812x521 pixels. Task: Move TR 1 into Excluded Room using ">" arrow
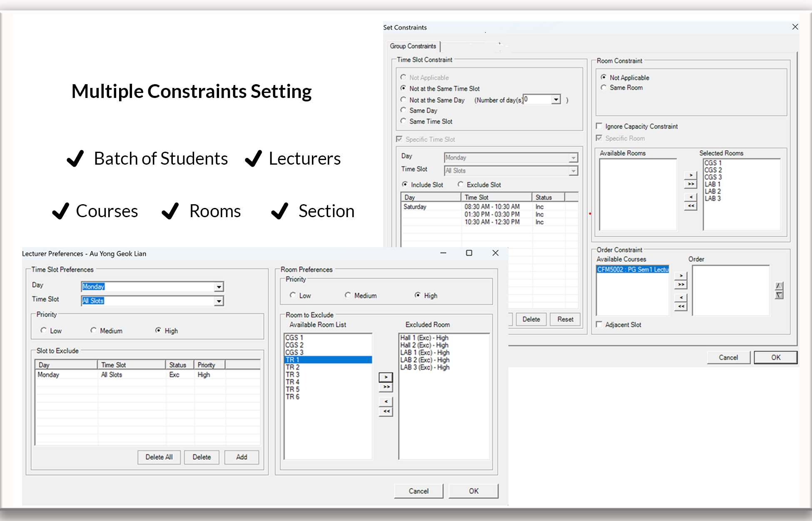(x=386, y=377)
